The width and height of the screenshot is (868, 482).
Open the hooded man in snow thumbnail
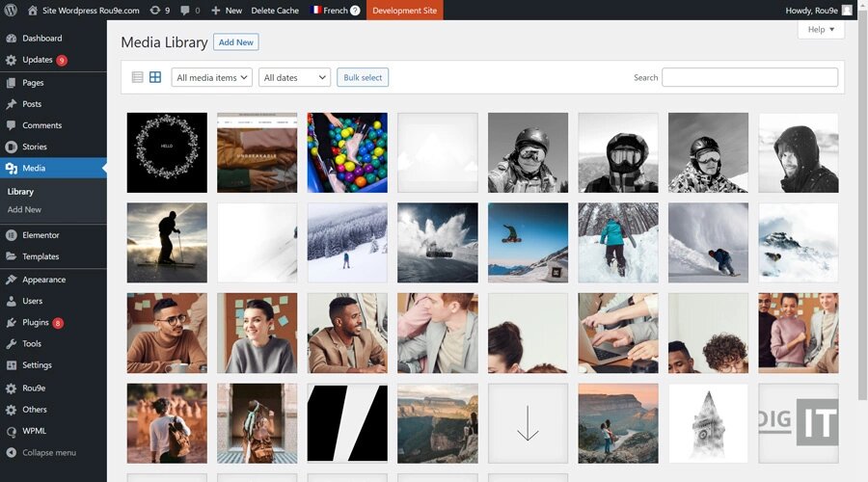coord(799,152)
